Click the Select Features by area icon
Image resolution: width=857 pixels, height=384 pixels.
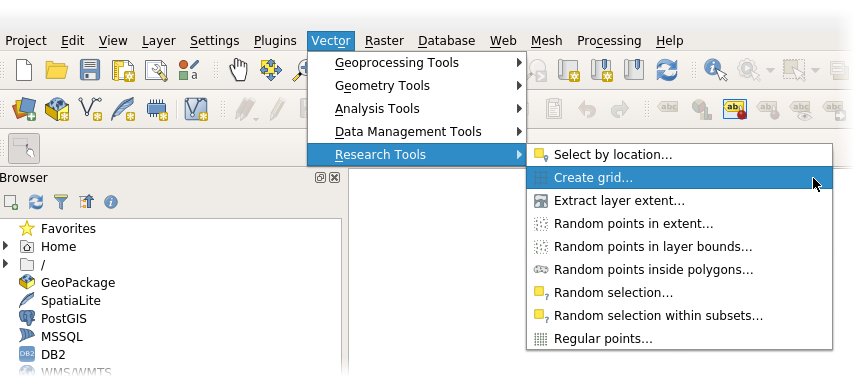(x=794, y=70)
